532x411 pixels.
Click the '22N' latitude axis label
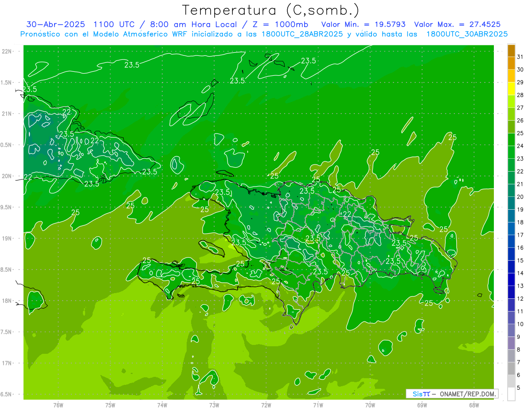7,51
